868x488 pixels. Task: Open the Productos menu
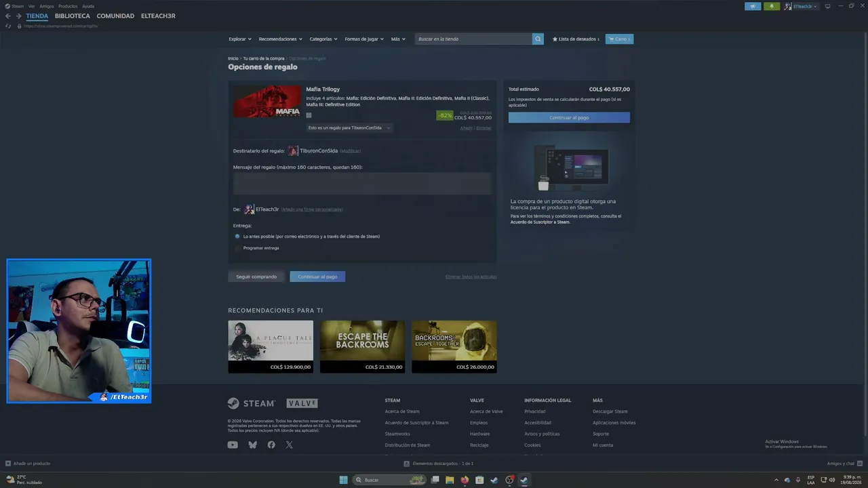68,6
